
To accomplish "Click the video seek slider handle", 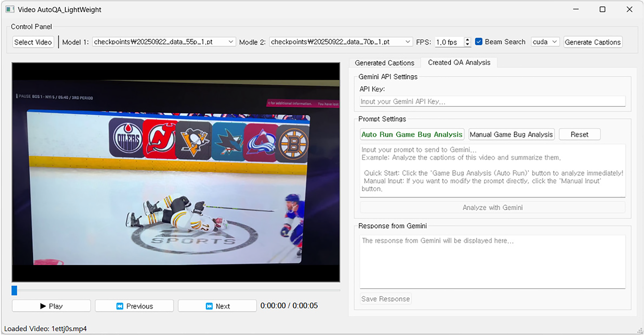I will (14, 290).
